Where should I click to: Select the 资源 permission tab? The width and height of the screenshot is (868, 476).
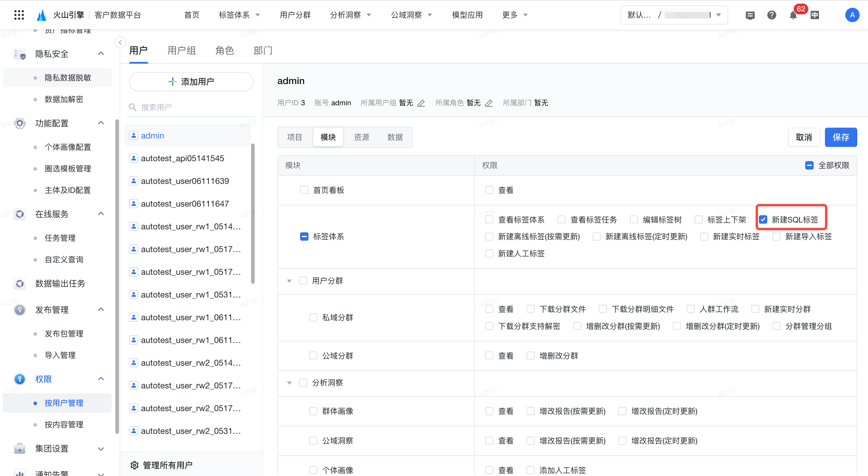click(362, 137)
